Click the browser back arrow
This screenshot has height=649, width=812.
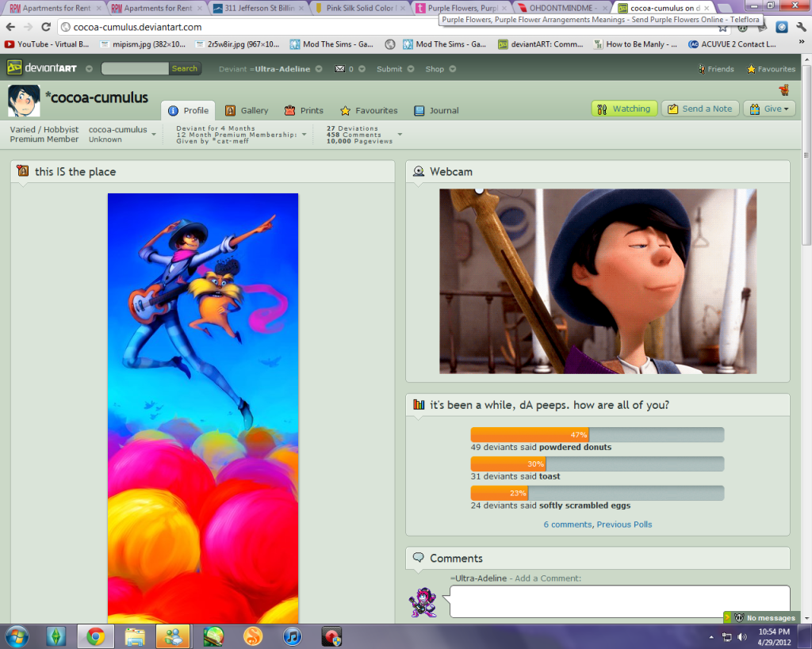point(10,27)
